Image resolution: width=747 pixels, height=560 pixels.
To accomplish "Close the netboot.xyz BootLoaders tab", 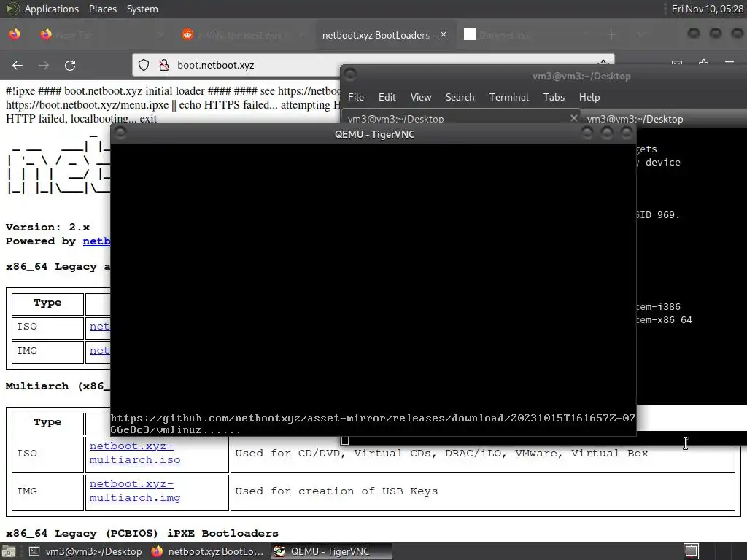I will pyautogui.click(x=444, y=35).
